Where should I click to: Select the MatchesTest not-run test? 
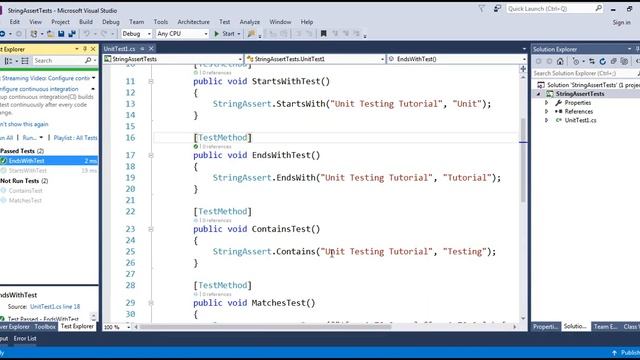(x=25, y=200)
